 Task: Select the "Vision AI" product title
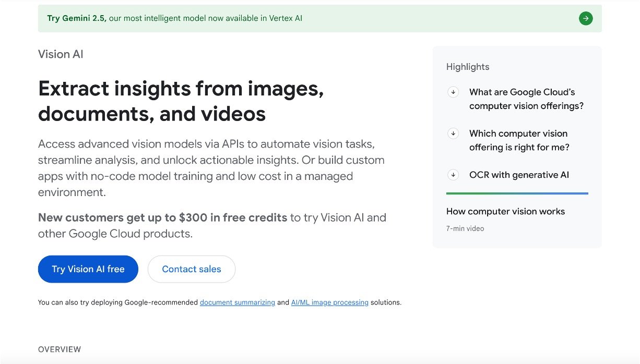[61, 54]
